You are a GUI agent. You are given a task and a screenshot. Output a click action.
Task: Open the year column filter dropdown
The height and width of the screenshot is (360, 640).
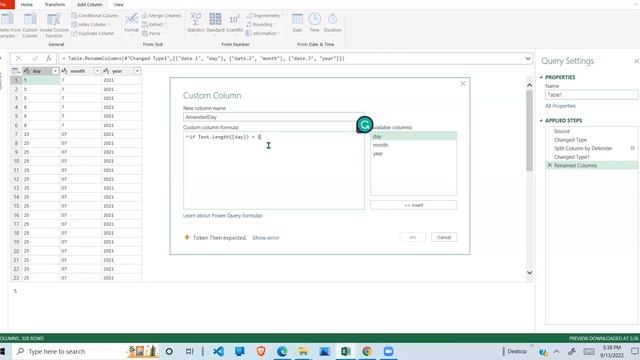pos(137,71)
